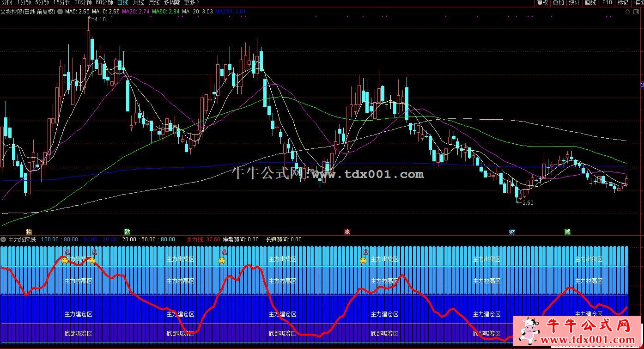Image resolution: width=644 pixels, height=349 pixels.
Task: Click the red 涨 event marker icon
Action: 347,232
